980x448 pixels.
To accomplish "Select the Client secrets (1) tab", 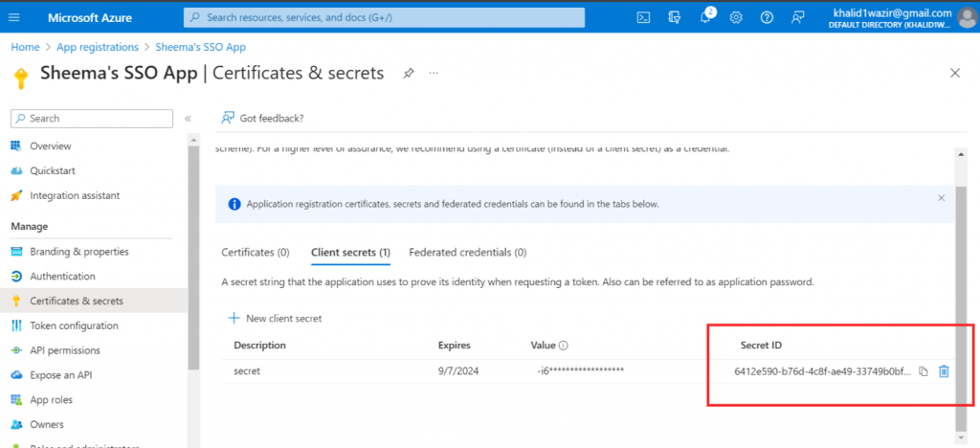I will coord(350,253).
